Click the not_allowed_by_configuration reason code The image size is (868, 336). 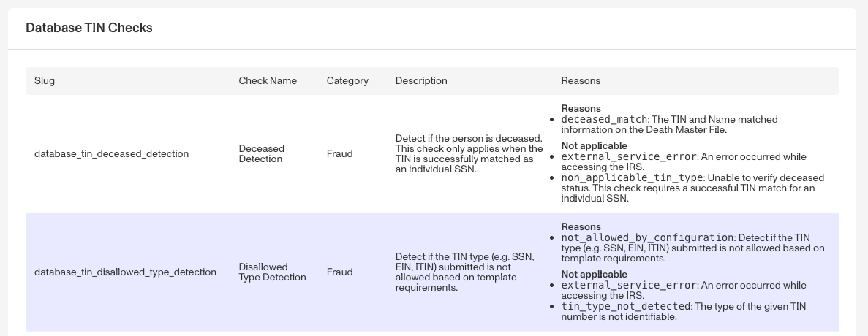tap(647, 237)
